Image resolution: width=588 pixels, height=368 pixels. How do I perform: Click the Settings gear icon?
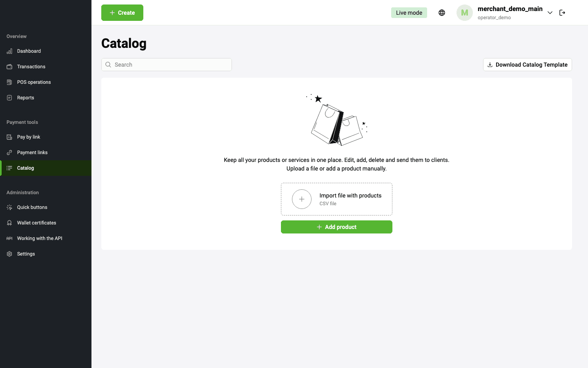(x=9, y=254)
